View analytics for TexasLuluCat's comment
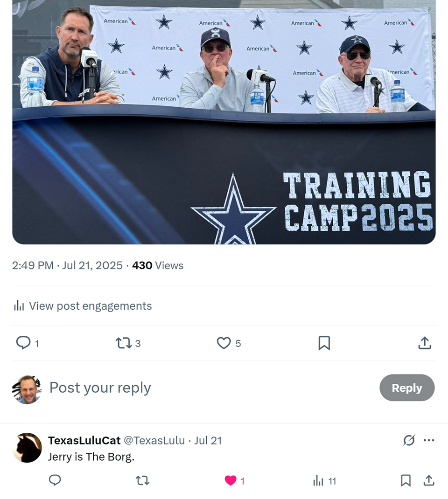This screenshot has width=448, height=499. point(319,480)
